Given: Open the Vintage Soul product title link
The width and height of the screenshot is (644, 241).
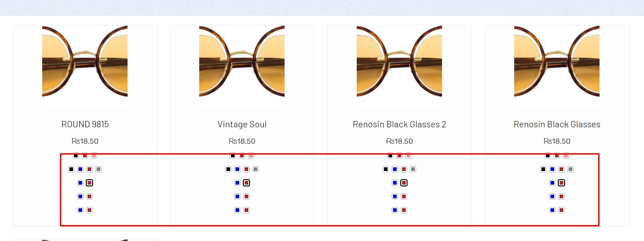Looking at the screenshot, I should (242, 124).
